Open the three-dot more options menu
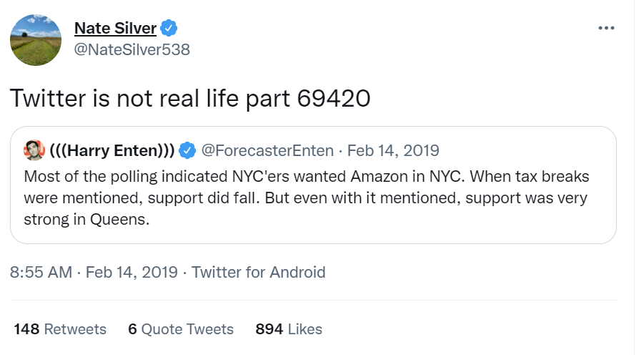This screenshot has width=644, height=355. tap(606, 28)
